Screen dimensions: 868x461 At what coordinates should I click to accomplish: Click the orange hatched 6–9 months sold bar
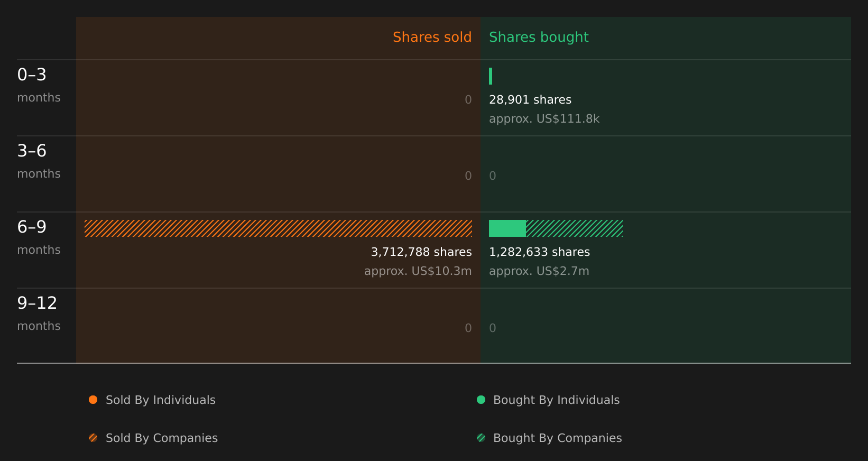click(x=278, y=228)
